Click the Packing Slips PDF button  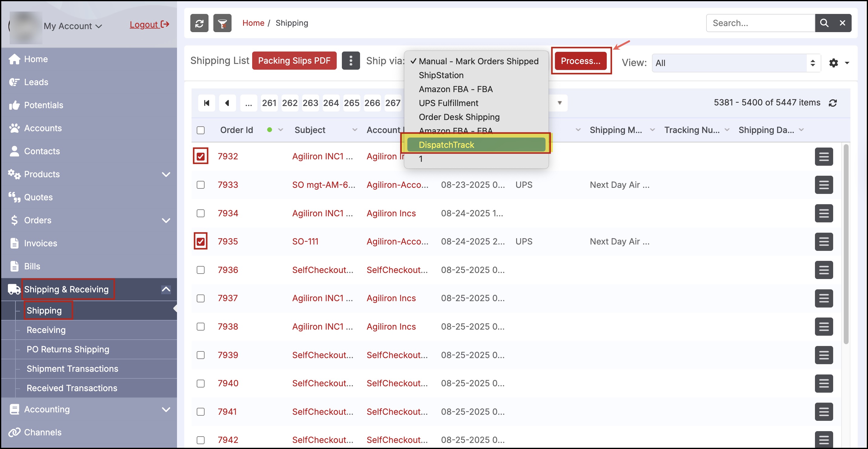(x=294, y=61)
